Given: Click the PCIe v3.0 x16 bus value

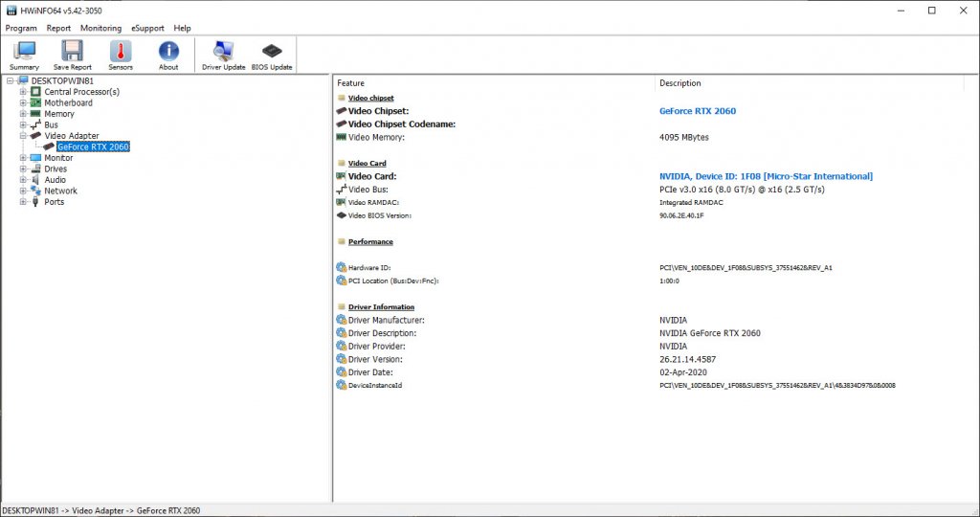Looking at the screenshot, I should (x=742, y=190).
